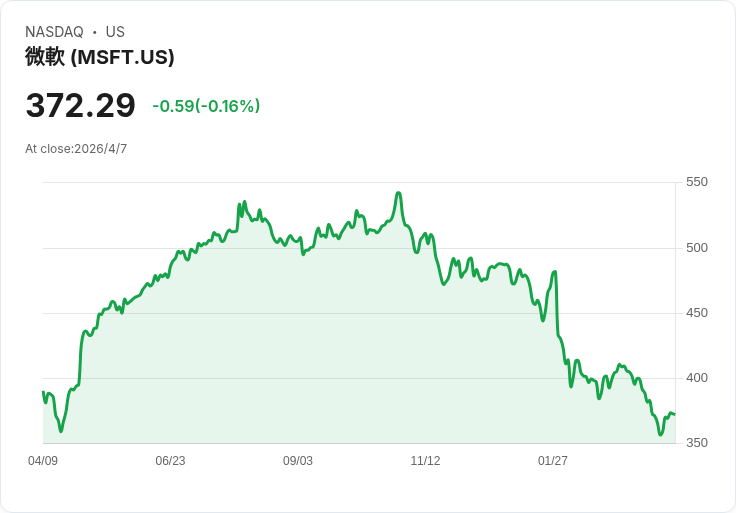736x513 pixels.
Task: Click the sharp price spike after 01/27
Action: 555,272
